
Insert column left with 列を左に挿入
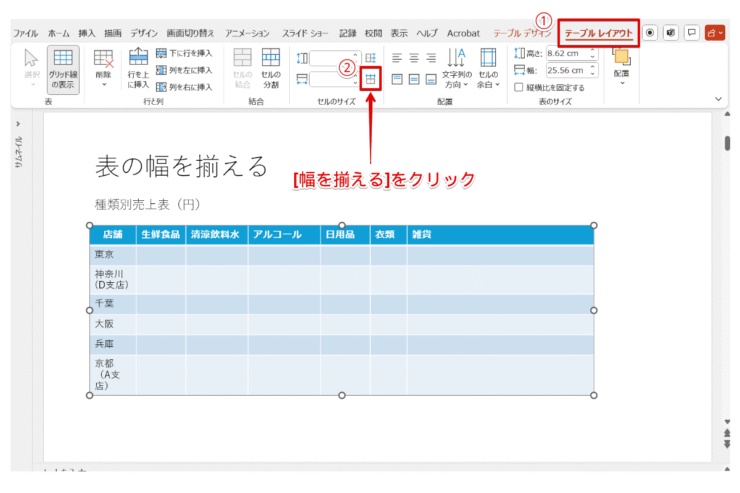pos(185,70)
